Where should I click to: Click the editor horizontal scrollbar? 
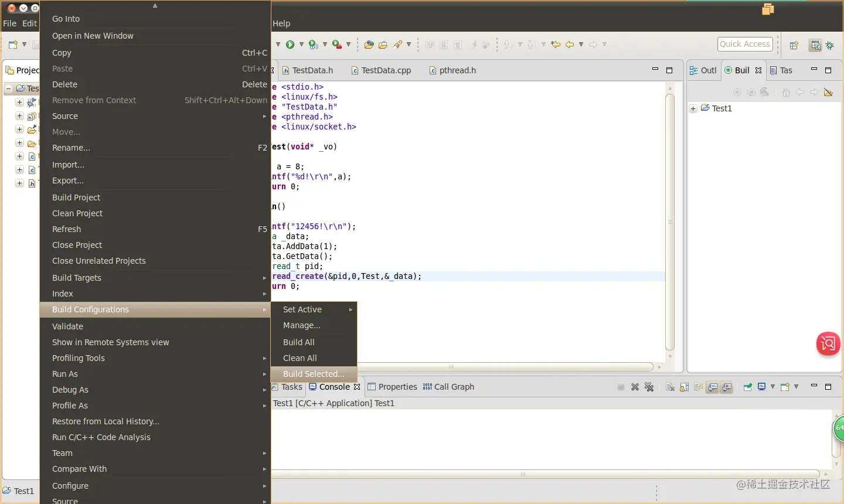[463, 367]
